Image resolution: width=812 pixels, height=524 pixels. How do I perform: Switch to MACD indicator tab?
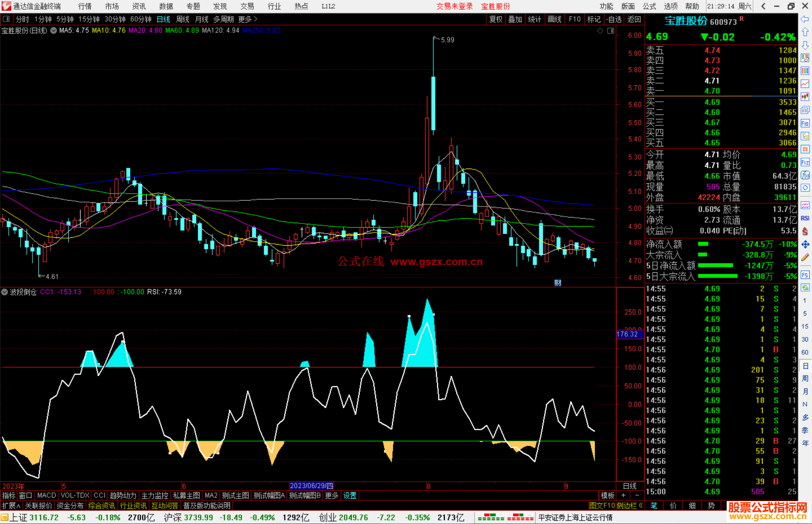tap(47, 495)
